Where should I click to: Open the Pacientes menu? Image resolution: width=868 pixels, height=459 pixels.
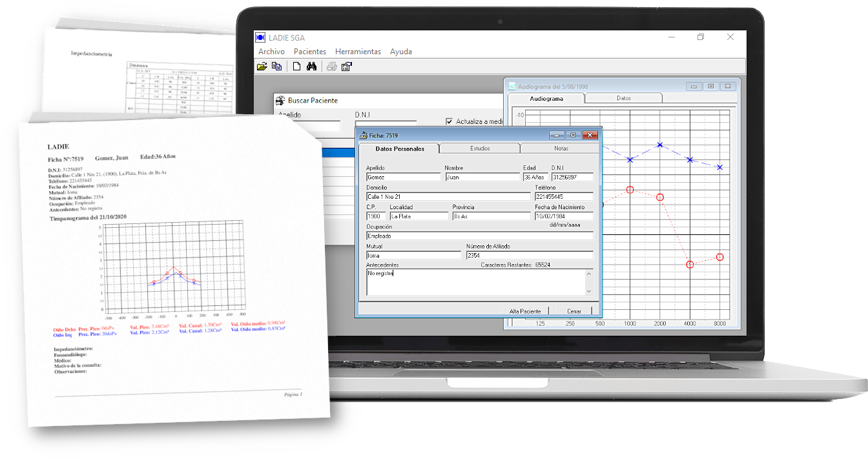(310, 52)
